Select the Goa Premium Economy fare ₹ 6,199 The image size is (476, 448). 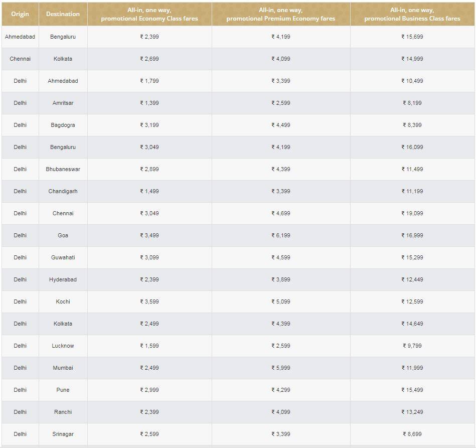[x=281, y=235]
